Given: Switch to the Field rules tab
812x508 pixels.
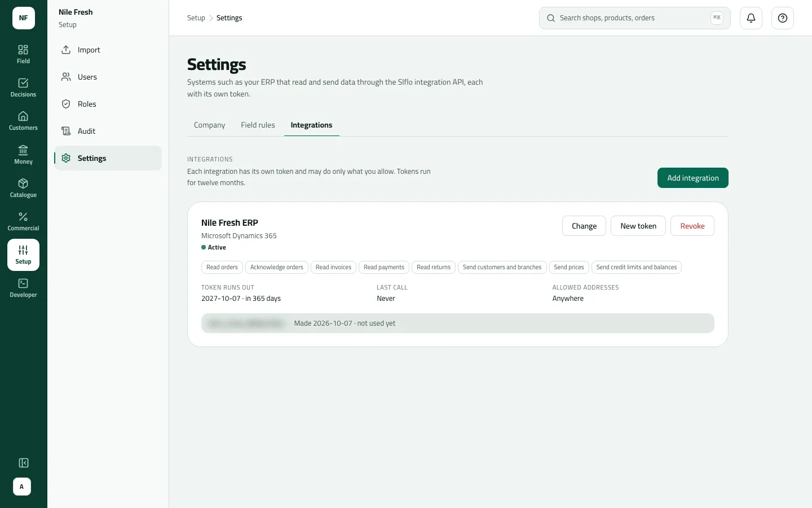Looking at the screenshot, I should (258, 125).
